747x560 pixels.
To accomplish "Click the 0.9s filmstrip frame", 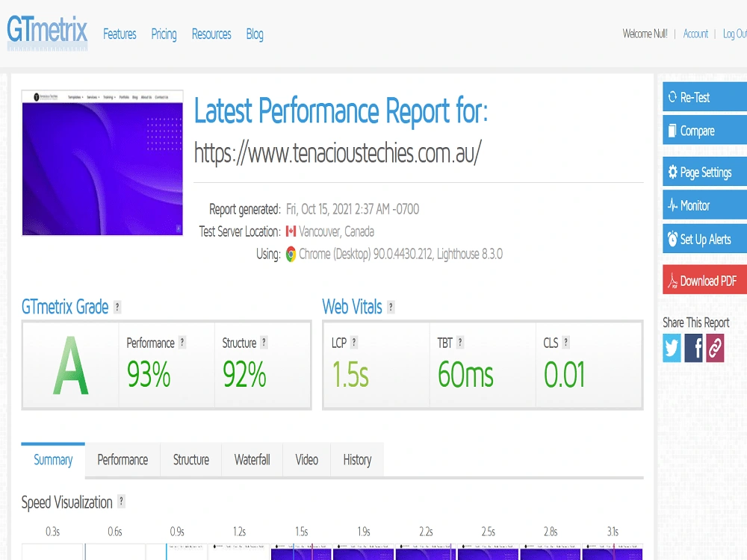I will [177, 552].
